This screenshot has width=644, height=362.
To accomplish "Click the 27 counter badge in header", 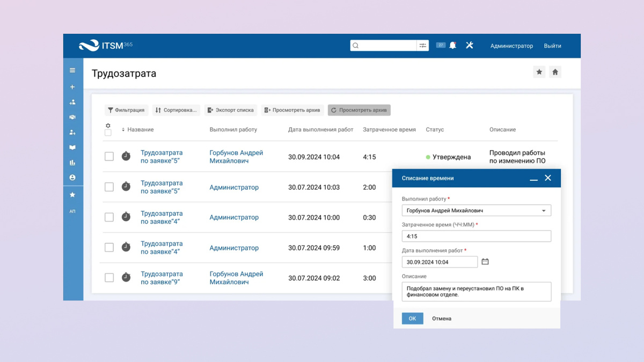I will pos(441,45).
